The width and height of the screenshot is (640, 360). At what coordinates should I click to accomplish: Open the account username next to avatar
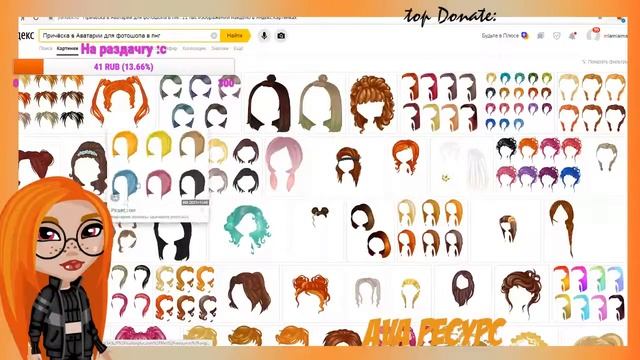pyautogui.click(x=616, y=36)
